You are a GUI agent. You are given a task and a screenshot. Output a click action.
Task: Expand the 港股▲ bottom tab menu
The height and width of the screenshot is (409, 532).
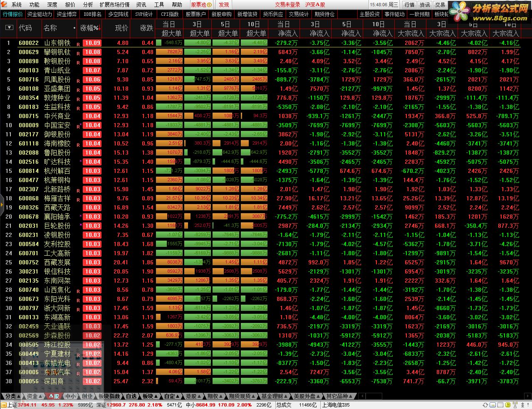tap(193, 396)
